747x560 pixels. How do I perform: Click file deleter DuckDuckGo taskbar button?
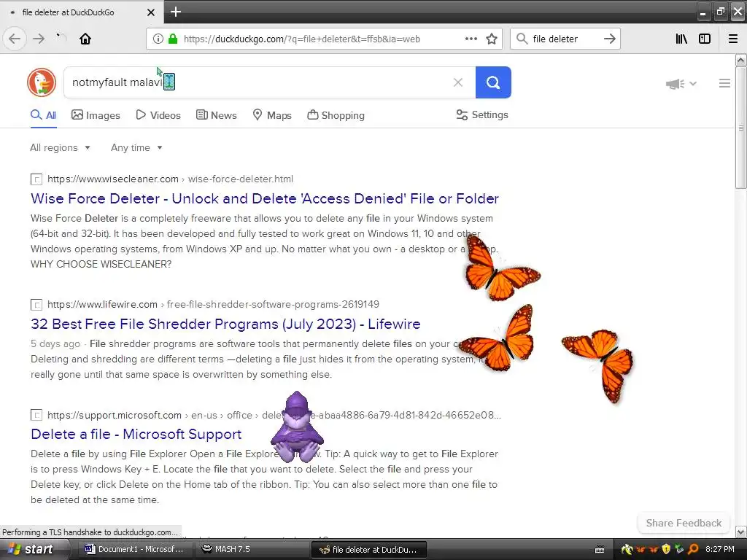(368, 550)
